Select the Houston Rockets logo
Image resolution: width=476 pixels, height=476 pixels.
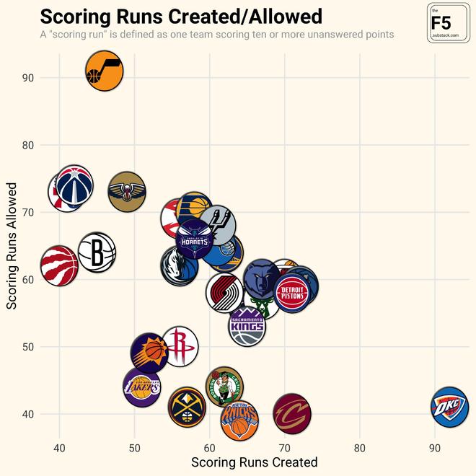(x=180, y=346)
